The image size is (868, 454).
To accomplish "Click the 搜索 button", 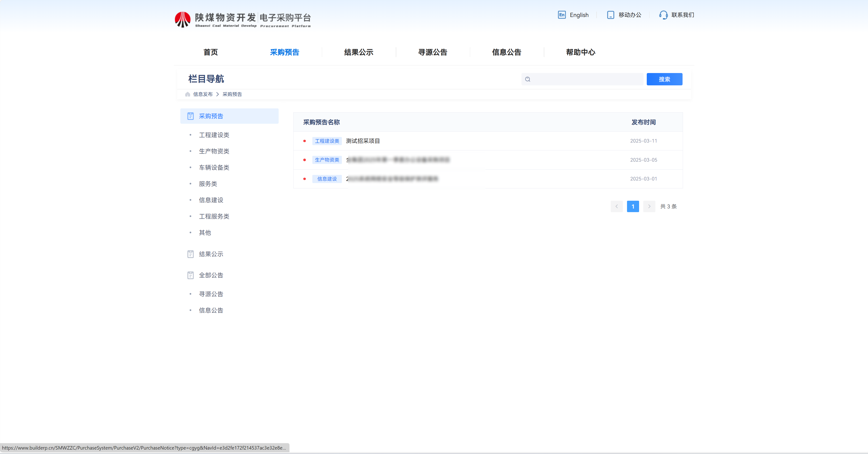I will [x=664, y=79].
